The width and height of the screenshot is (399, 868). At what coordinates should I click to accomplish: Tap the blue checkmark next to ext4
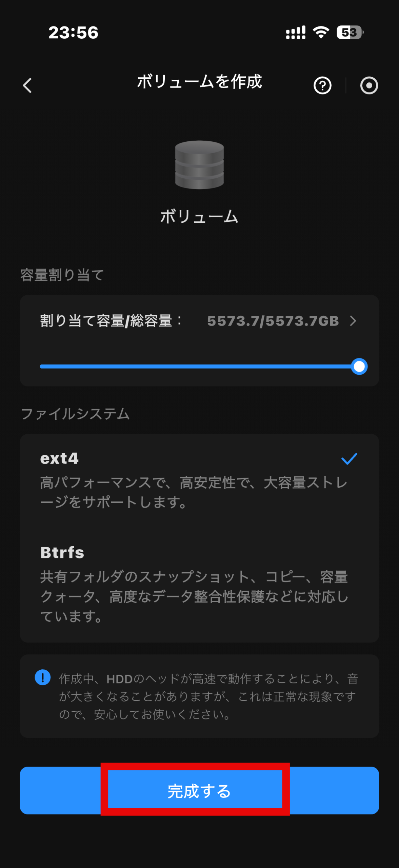pos(349,459)
